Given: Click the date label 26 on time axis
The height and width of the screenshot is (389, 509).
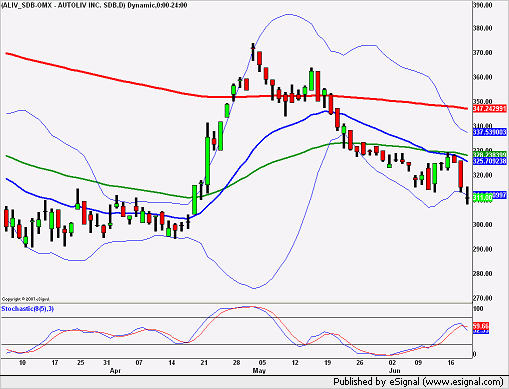Looking at the screenshot, I should tap(360, 363).
